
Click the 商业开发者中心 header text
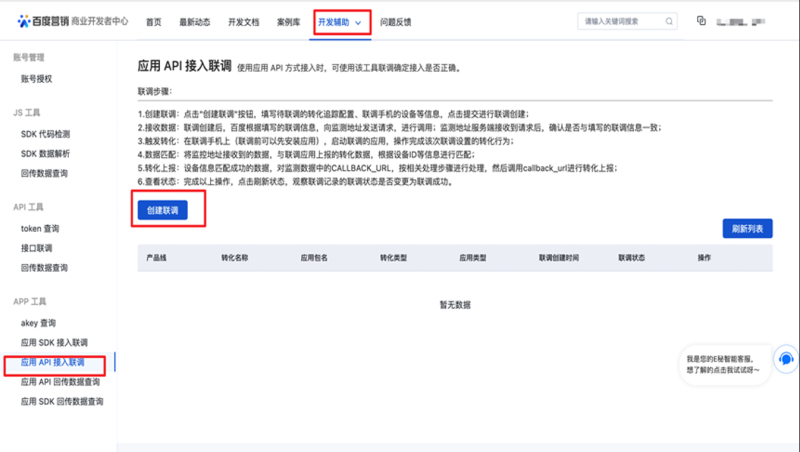pyautogui.click(x=100, y=21)
